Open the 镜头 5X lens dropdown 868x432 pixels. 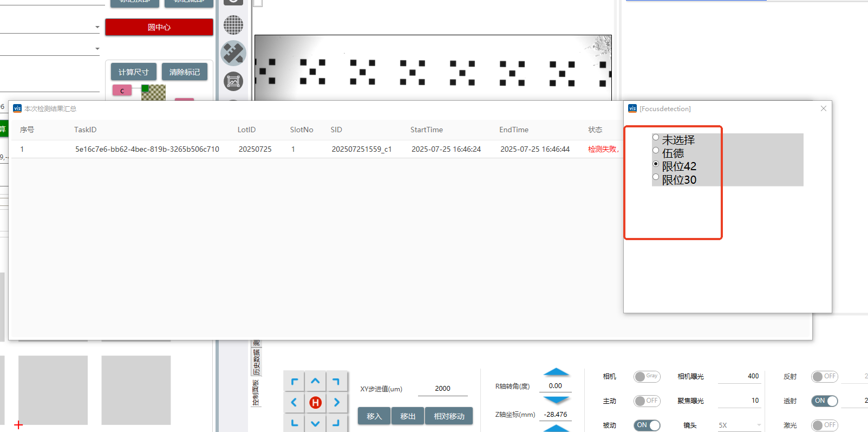click(740, 425)
